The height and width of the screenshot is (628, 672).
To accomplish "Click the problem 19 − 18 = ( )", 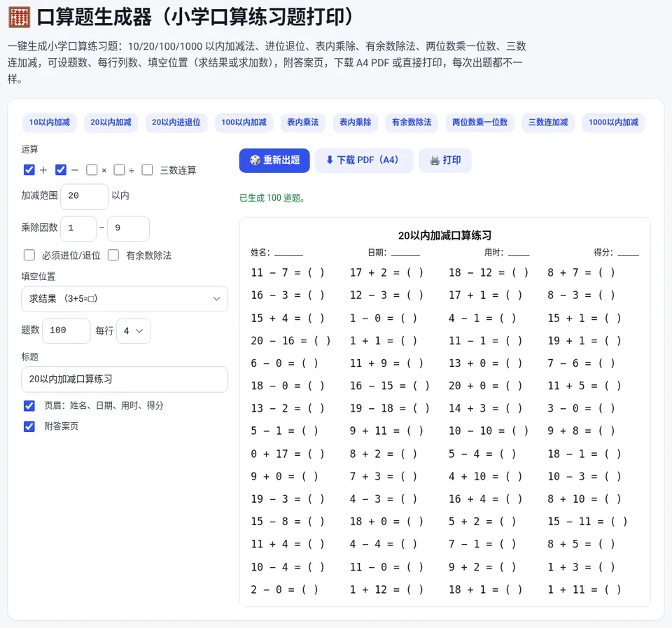I will [x=390, y=409].
